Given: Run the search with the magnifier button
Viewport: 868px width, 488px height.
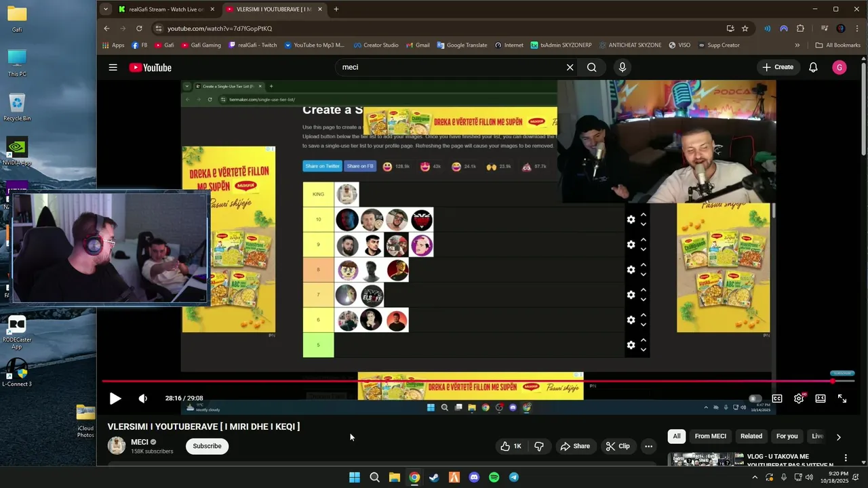Looking at the screenshot, I should tap(592, 67).
